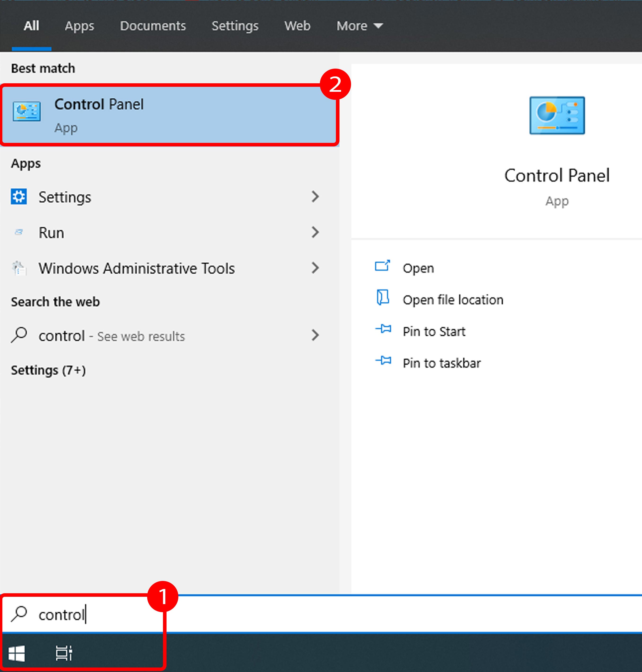Expand the Run result arrow

point(315,232)
